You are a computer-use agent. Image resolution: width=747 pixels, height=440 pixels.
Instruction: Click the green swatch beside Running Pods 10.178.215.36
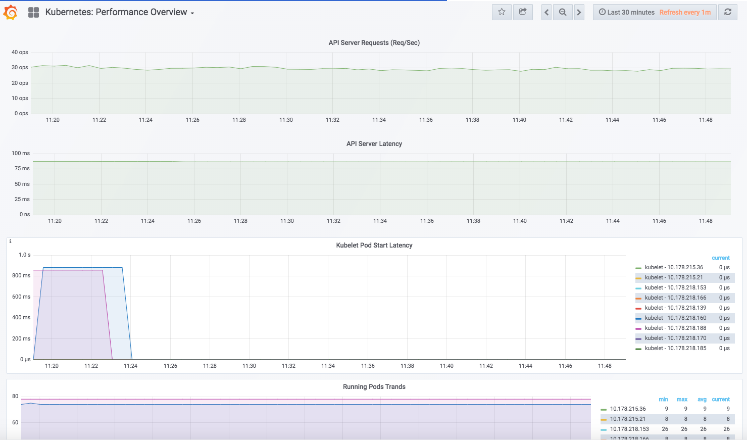(x=604, y=410)
